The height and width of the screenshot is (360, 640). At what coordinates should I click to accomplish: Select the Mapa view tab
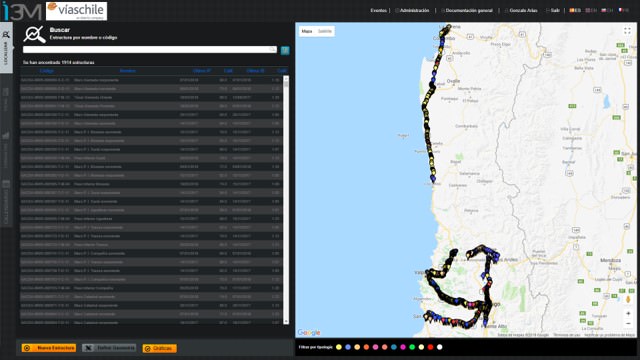pyautogui.click(x=307, y=31)
